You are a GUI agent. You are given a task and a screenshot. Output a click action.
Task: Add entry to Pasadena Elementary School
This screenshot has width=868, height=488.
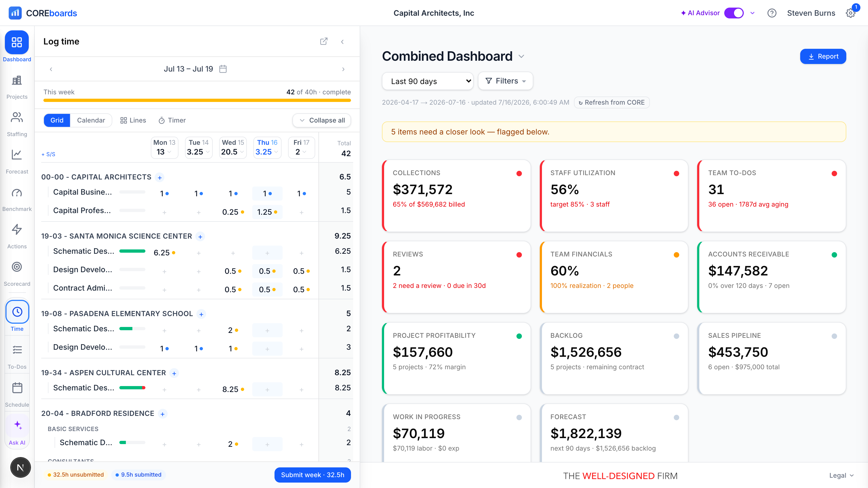[x=201, y=314]
